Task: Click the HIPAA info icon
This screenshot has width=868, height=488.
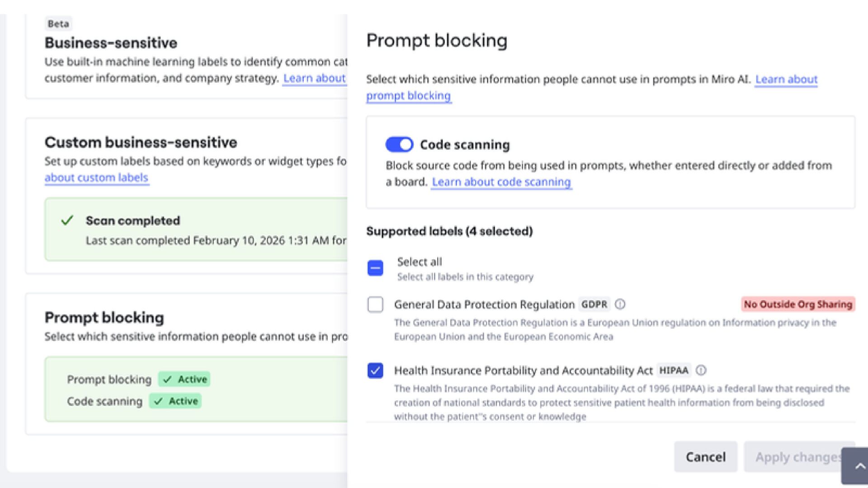Action: [701, 371]
